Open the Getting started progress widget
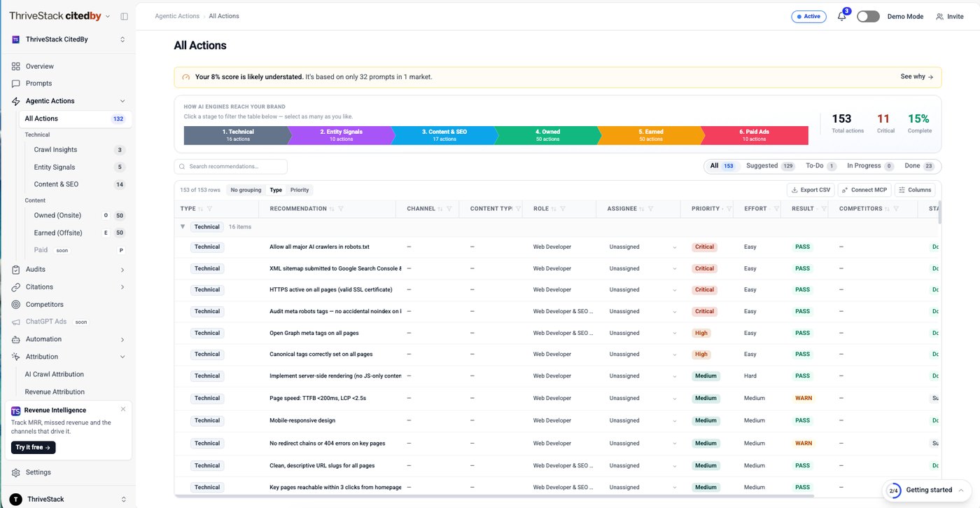Screen dimensions: 980x508 click(x=928, y=490)
